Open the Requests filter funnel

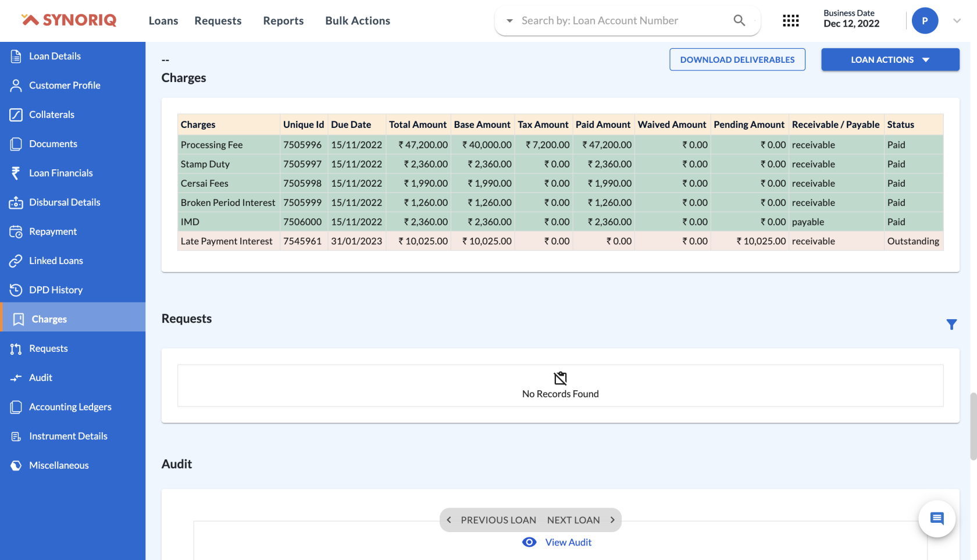[x=951, y=324]
